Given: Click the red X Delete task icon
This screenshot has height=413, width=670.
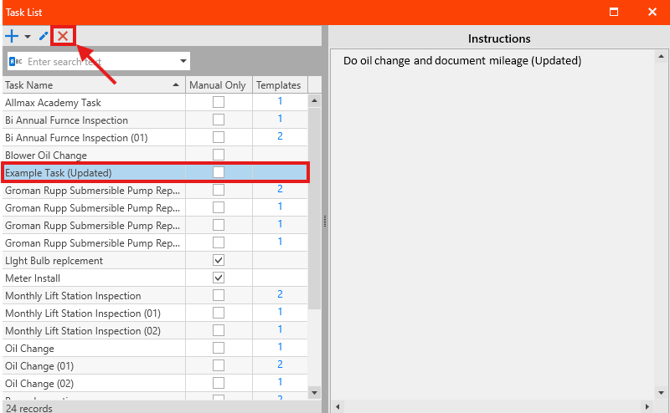Looking at the screenshot, I should [63, 36].
